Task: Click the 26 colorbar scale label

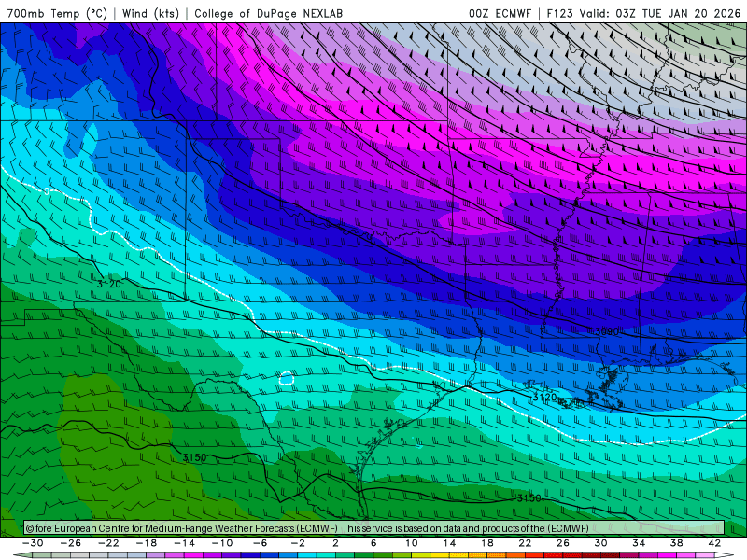Action: coord(563,543)
